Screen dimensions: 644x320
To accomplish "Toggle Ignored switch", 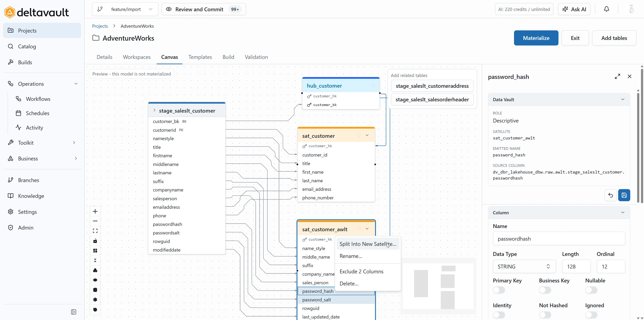I will click(x=591, y=315).
